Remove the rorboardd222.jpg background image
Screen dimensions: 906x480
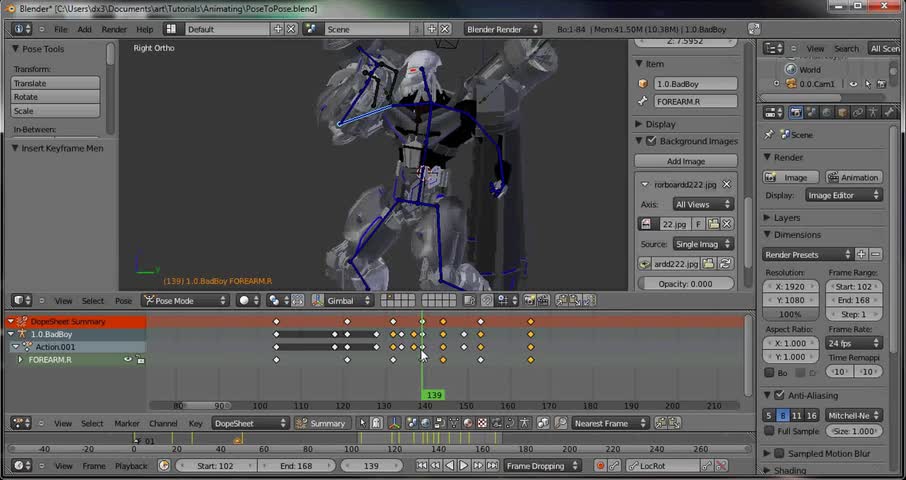727,184
